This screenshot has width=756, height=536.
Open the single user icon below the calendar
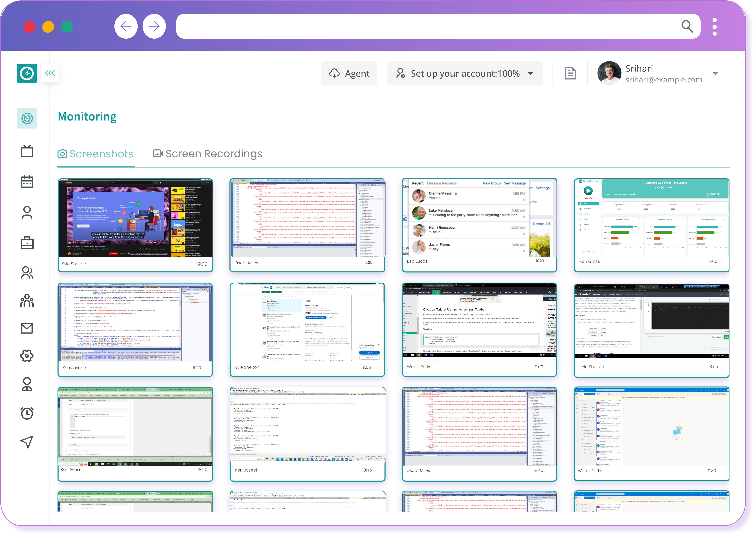click(27, 213)
